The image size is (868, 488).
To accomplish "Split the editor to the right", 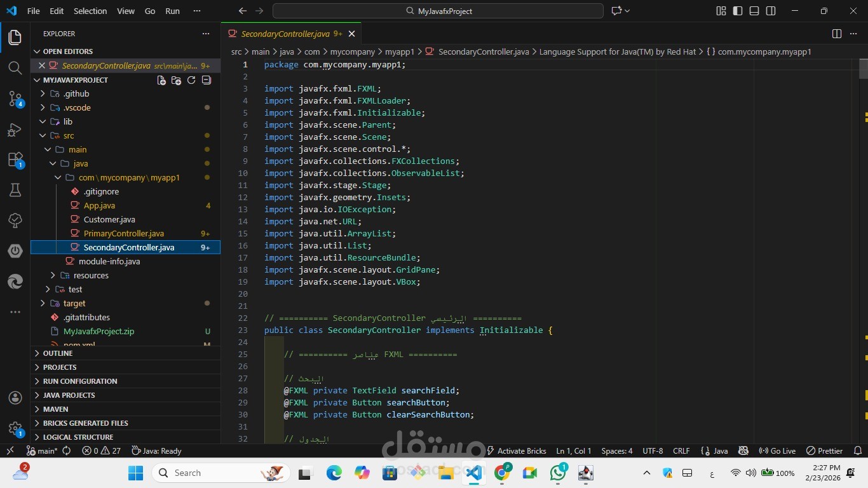I will coord(837,34).
